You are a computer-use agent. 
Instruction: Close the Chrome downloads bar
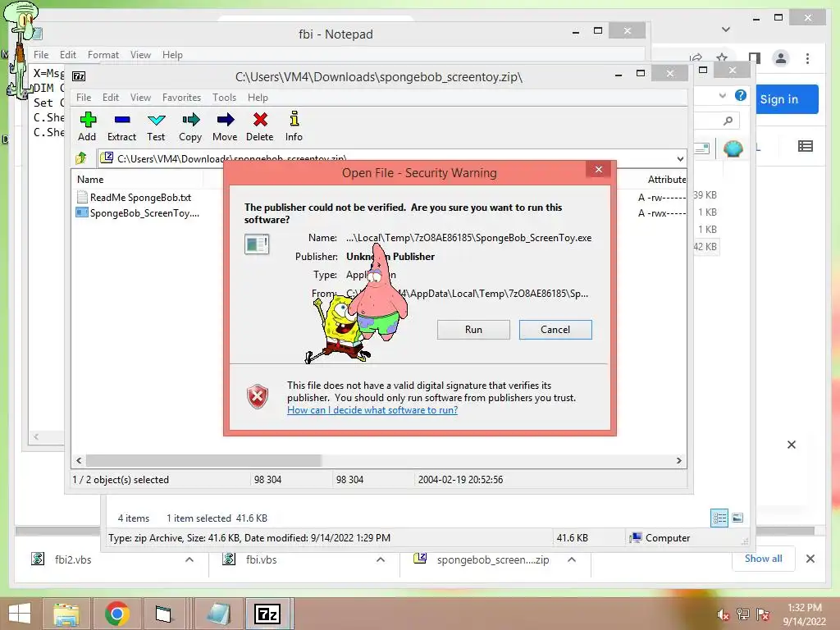[810, 559]
